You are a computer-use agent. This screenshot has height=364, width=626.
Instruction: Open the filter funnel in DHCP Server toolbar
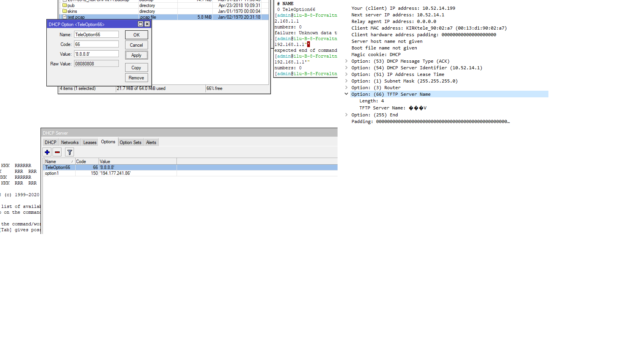pyautogui.click(x=69, y=152)
